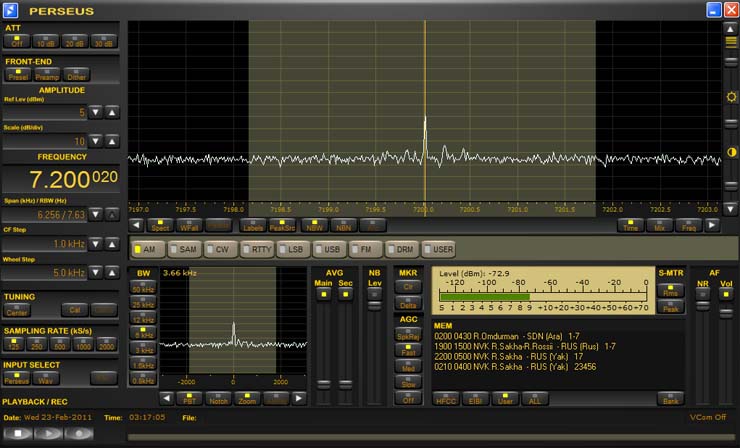Select RTTY demodulation mode
The height and width of the screenshot is (448, 740).
257,249
